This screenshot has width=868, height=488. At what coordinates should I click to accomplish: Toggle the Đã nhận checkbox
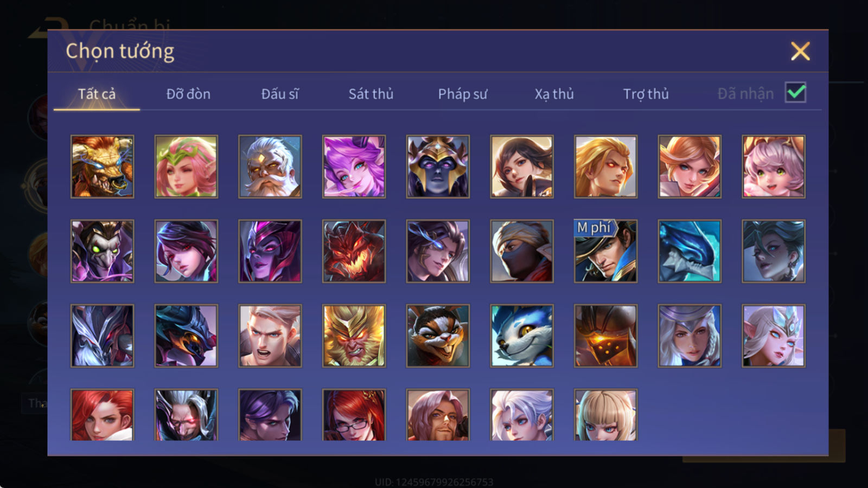pyautogui.click(x=795, y=92)
